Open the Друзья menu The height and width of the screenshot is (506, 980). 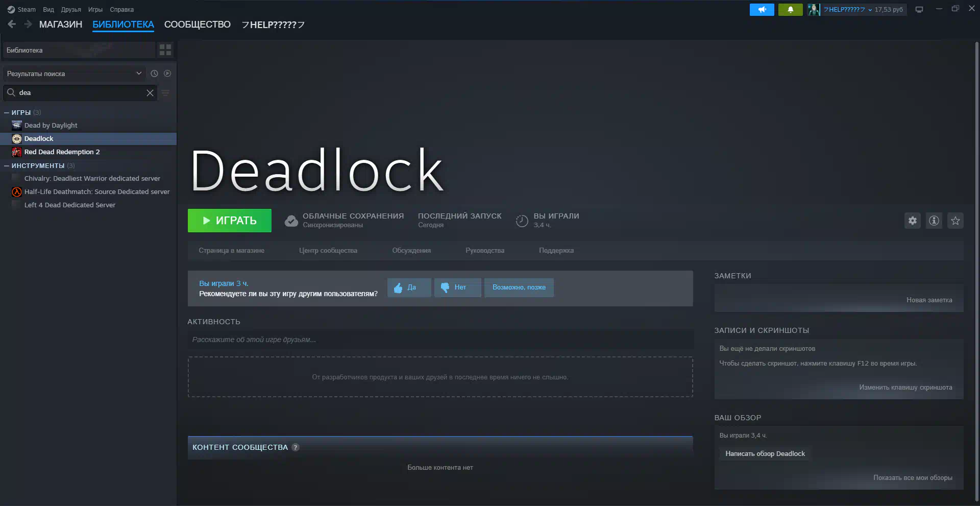pos(71,10)
